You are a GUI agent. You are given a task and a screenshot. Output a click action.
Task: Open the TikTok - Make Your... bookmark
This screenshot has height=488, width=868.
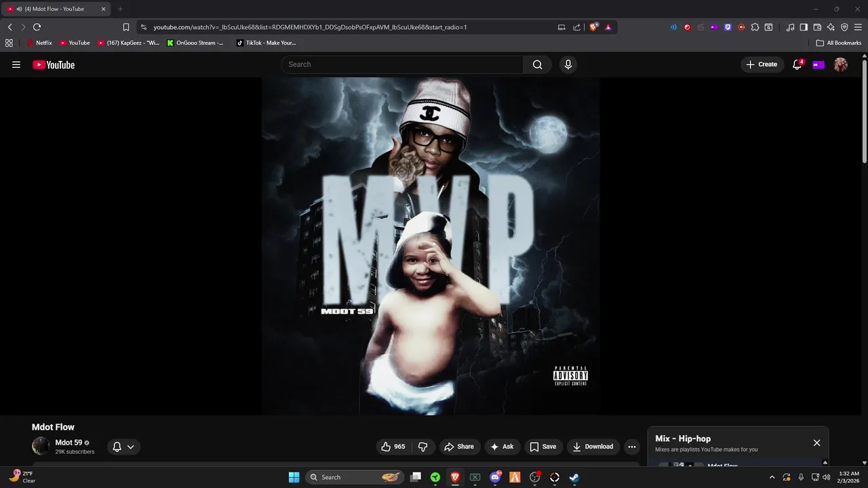(267, 43)
